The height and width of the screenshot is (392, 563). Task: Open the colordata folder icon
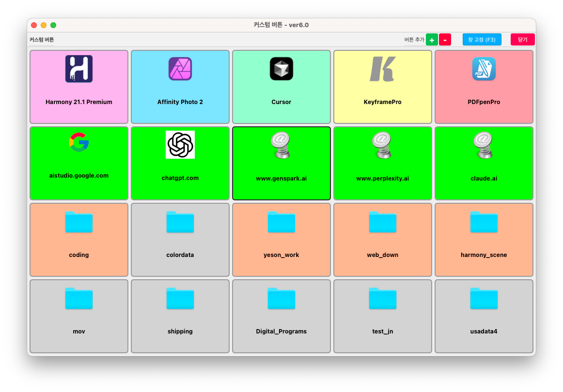point(180,222)
